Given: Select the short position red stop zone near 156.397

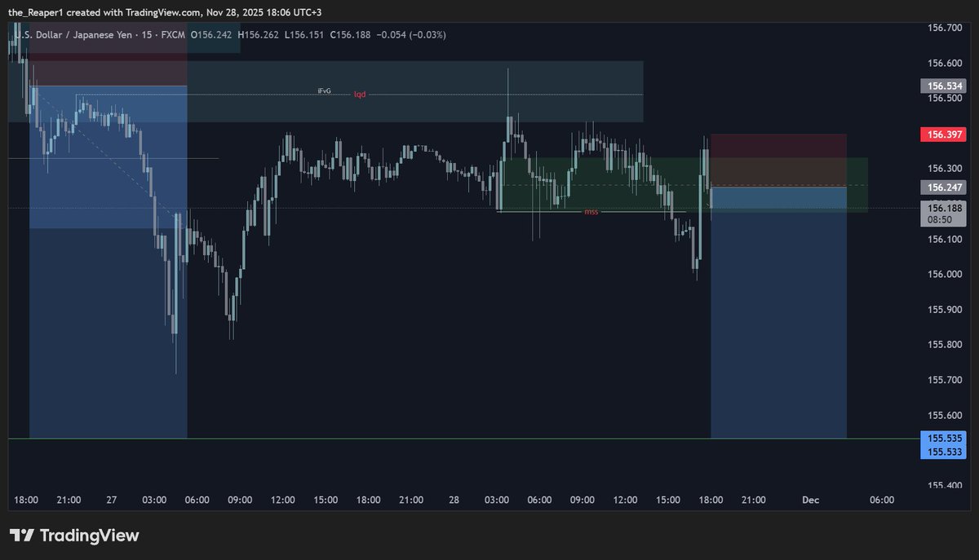Looking at the screenshot, I should pos(778,161).
